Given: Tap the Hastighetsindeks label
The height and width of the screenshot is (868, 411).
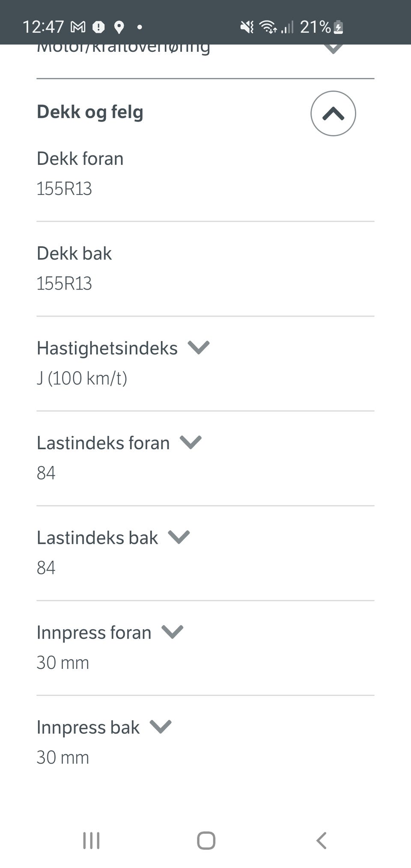Looking at the screenshot, I should 107,348.
